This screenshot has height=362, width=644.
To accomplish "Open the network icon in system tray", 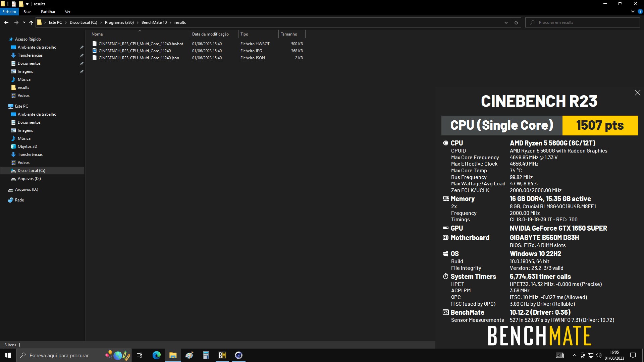I will point(591,355).
